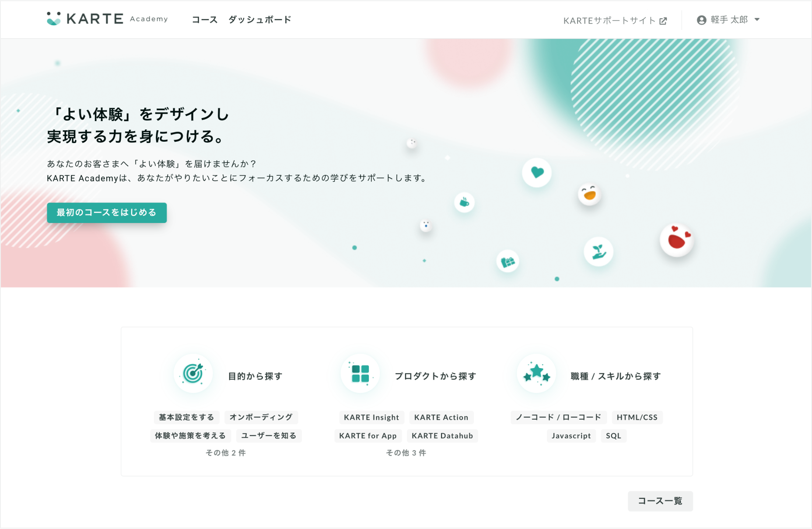812x529 pixels.
Task: Click the grid icon for プロダクトから探す
Action: 360,374
